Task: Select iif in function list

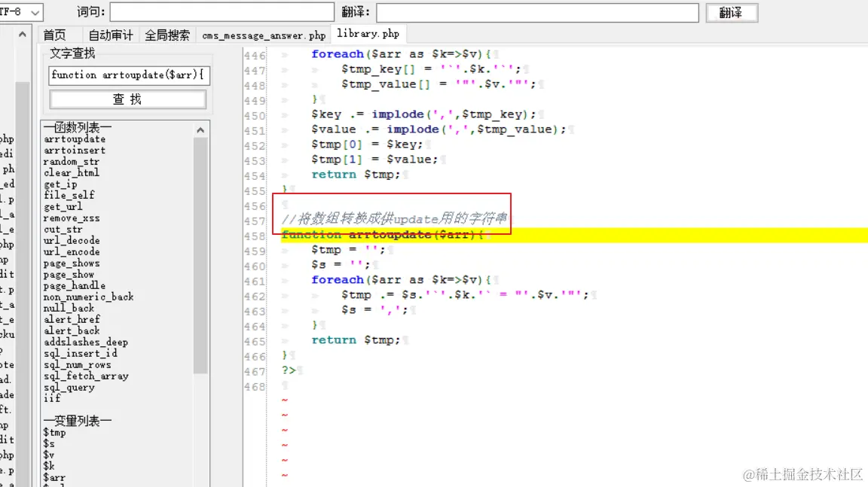Action: click(52, 398)
